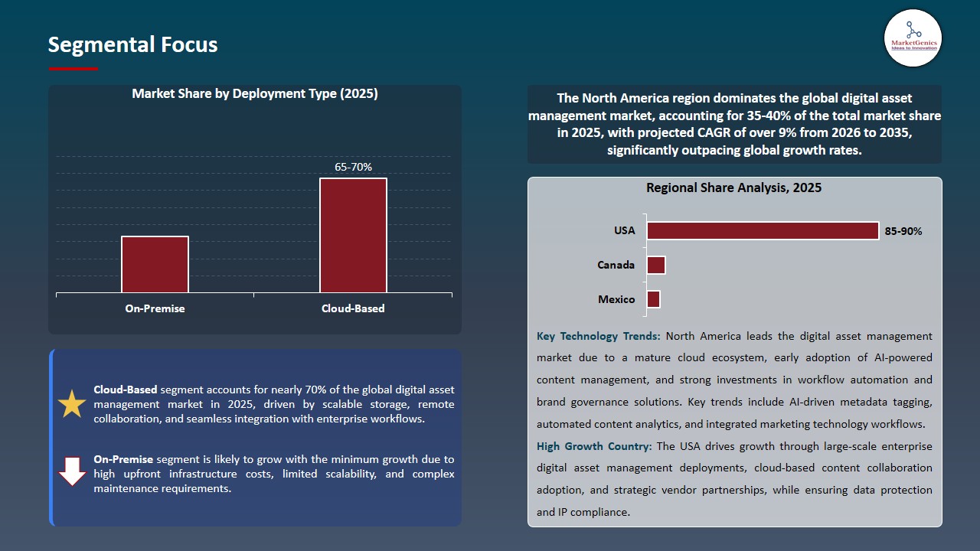Click the On-Premise axis label

[155, 308]
